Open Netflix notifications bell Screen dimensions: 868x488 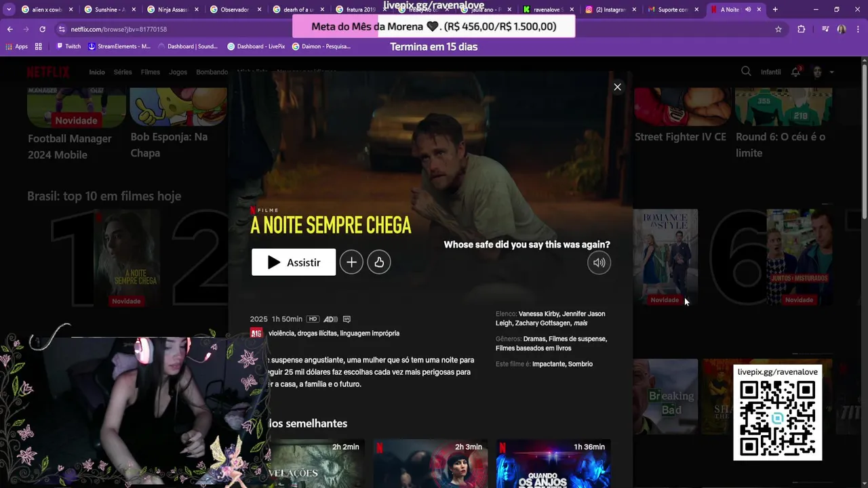[795, 72]
